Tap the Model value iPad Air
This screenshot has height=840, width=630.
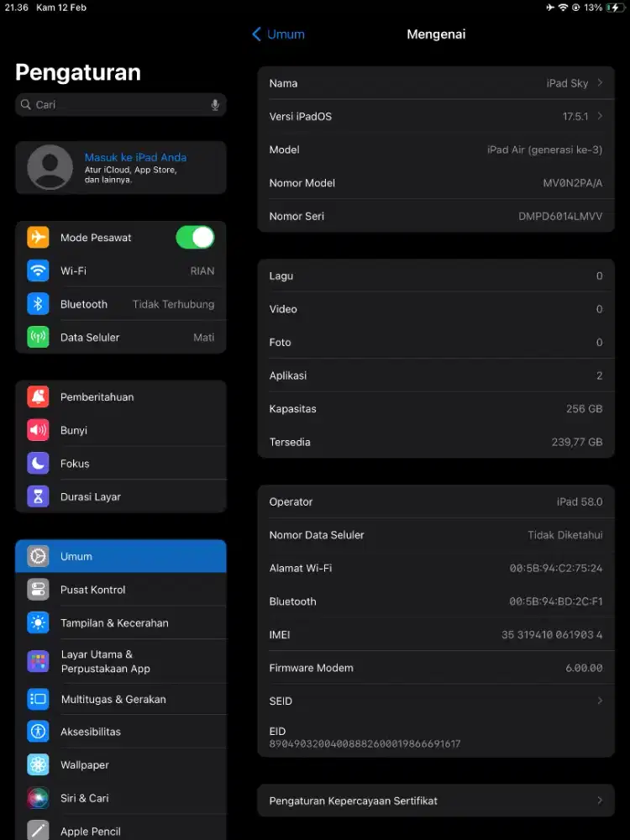click(545, 150)
